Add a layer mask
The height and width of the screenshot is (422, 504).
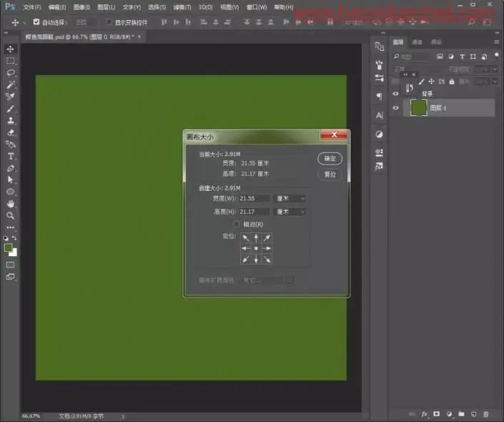click(436, 414)
